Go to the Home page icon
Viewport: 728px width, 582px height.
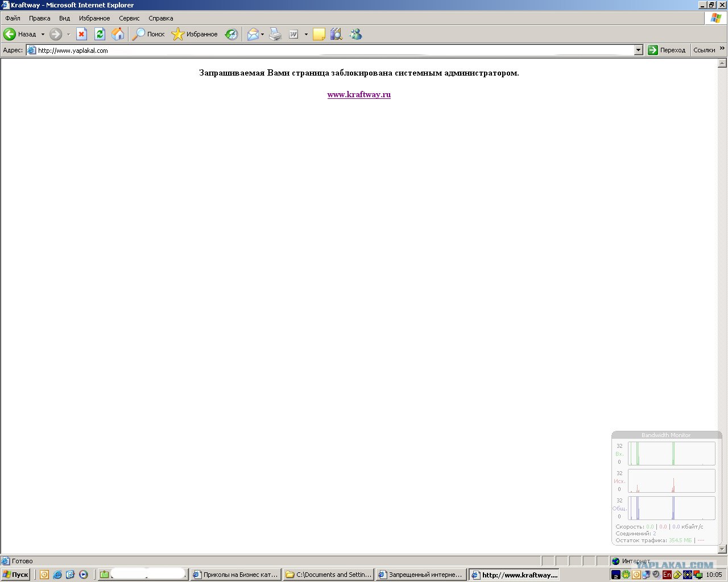118,34
